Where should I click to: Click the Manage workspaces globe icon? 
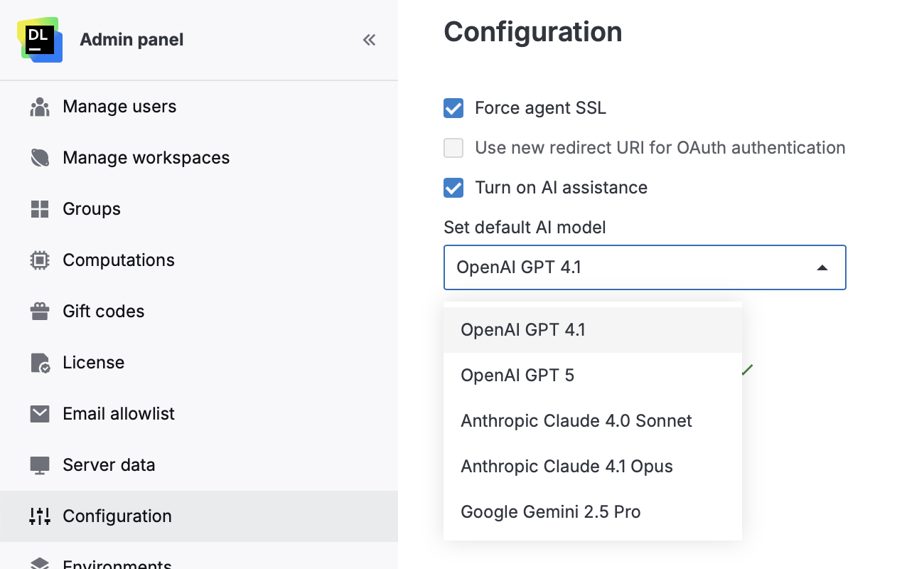(x=41, y=157)
